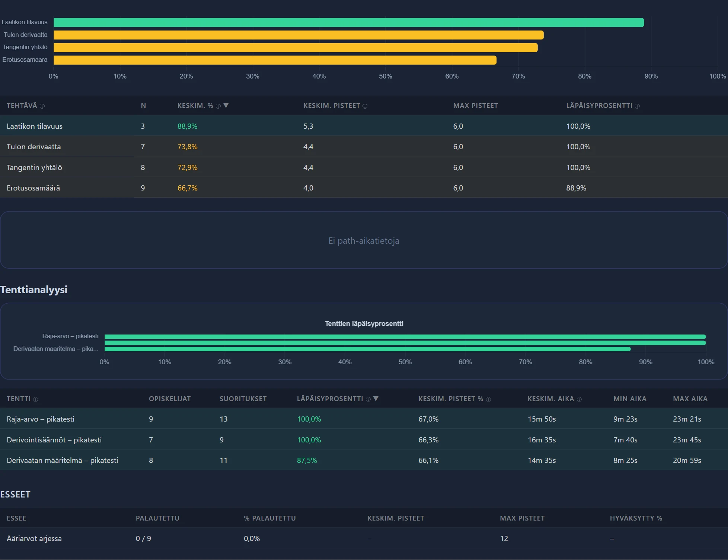Open the Ääriarvot arjessa essay row
The width and height of the screenshot is (728, 560).
pos(364,538)
